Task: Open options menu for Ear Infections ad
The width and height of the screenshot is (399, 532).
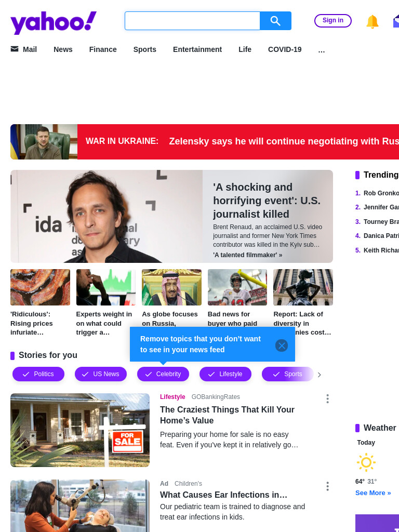Action: tap(327, 486)
